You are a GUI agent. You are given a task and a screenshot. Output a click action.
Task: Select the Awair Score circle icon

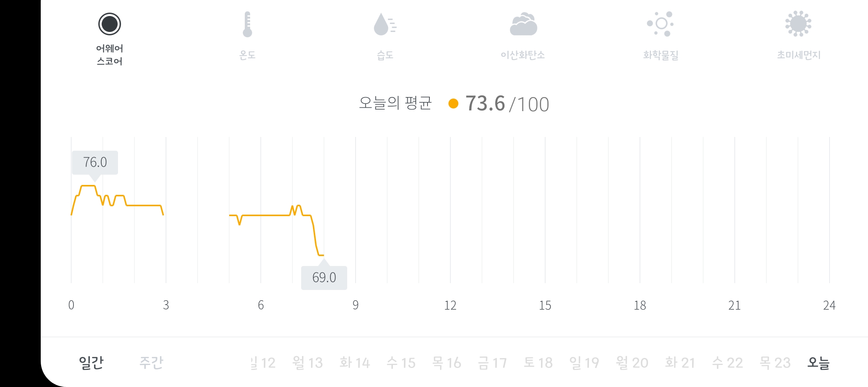[110, 24]
